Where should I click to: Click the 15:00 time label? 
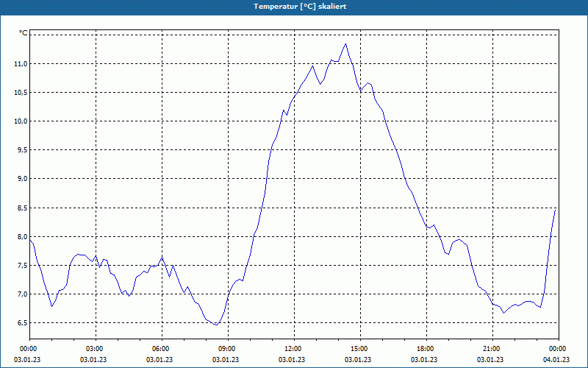pos(360,349)
